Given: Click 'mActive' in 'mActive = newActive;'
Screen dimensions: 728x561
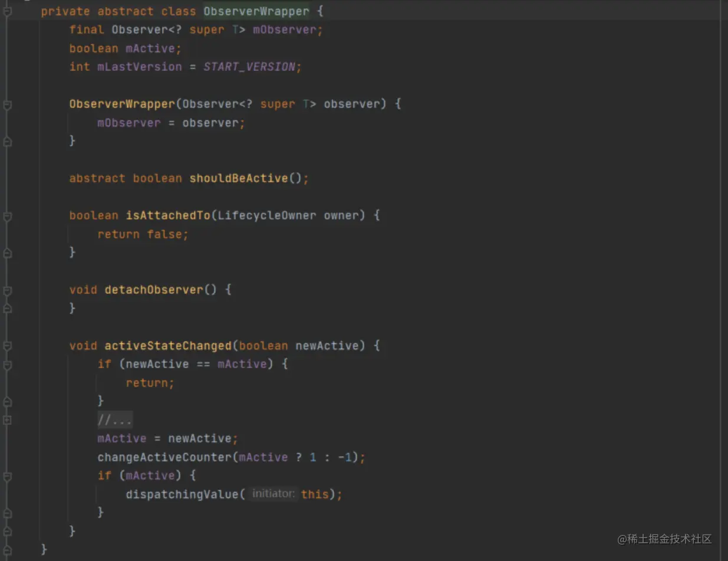Looking at the screenshot, I should point(122,438).
